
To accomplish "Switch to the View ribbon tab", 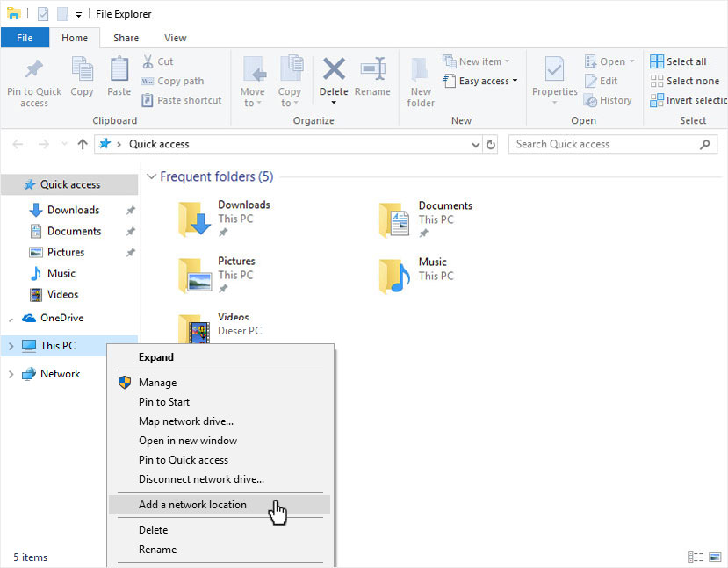I will pyautogui.click(x=176, y=38).
